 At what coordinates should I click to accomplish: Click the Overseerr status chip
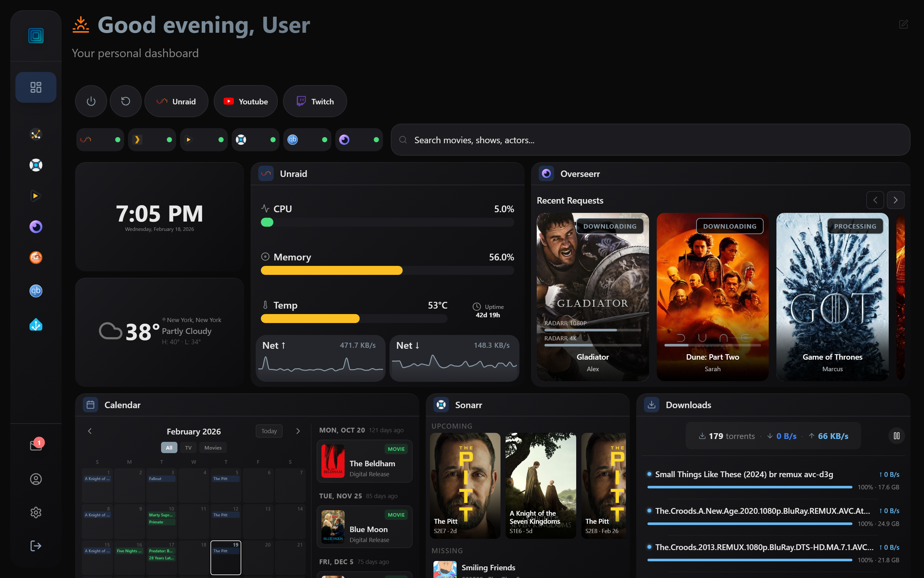click(359, 140)
